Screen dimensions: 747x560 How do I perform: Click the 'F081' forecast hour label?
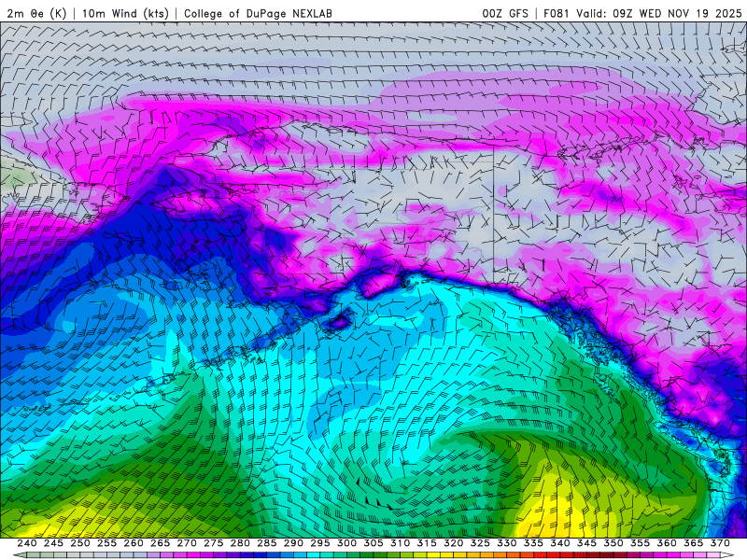point(556,13)
